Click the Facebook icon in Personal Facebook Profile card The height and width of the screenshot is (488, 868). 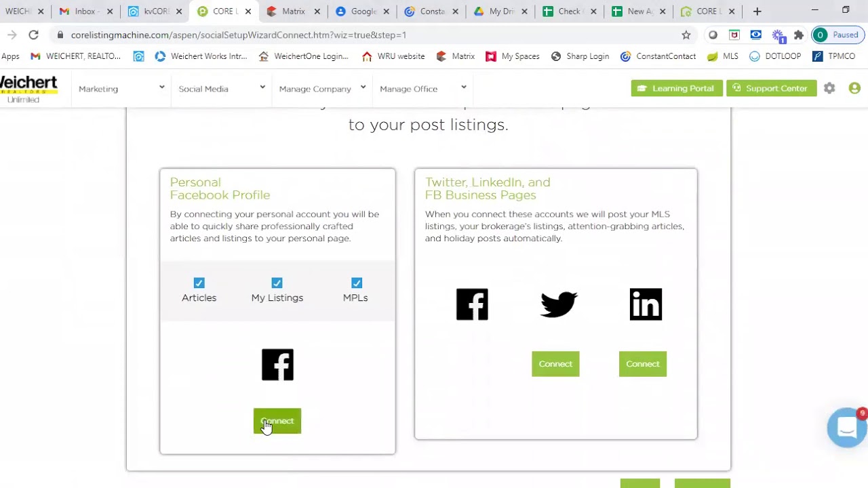point(277,365)
